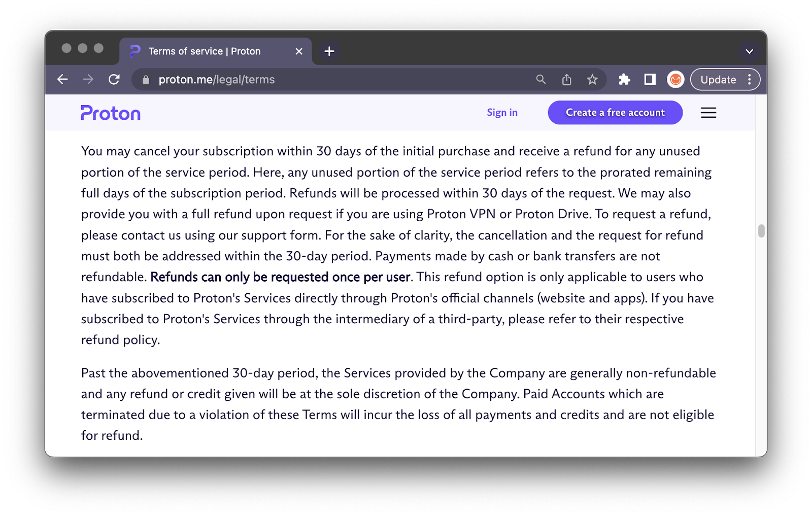Image resolution: width=812 pixels, height=516 pixels.
Task: Click the Sign in link
Action: pos(502,112)
